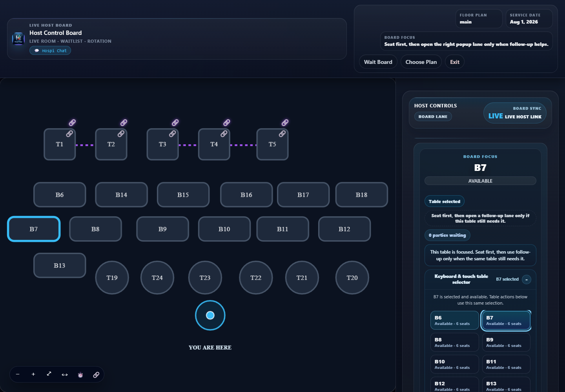
Task: Click the glowing link icon above table T3
Action: coord(175,123)
